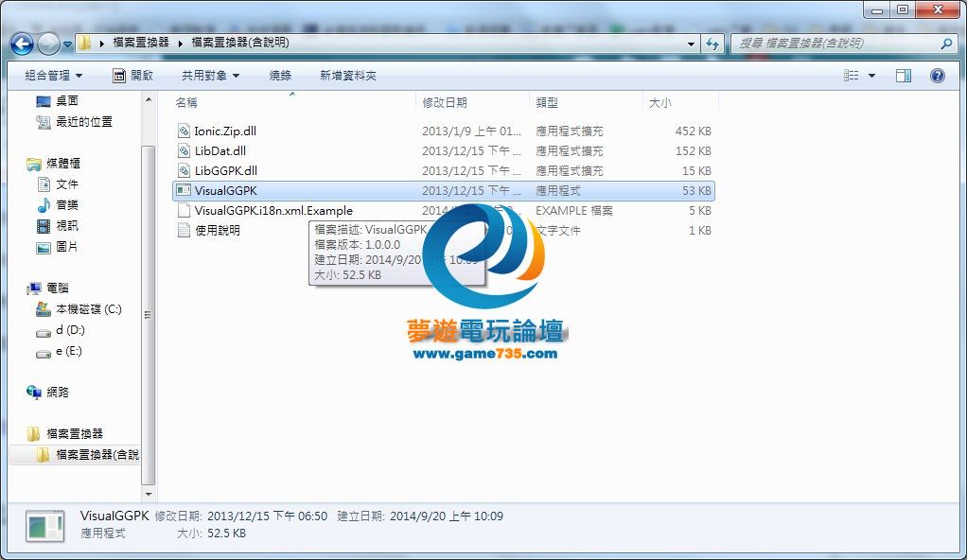Image resolution: width=967 pixels, height=560 pixels.
Task: Click the folder icon in address bar
Action: (85, 44)
